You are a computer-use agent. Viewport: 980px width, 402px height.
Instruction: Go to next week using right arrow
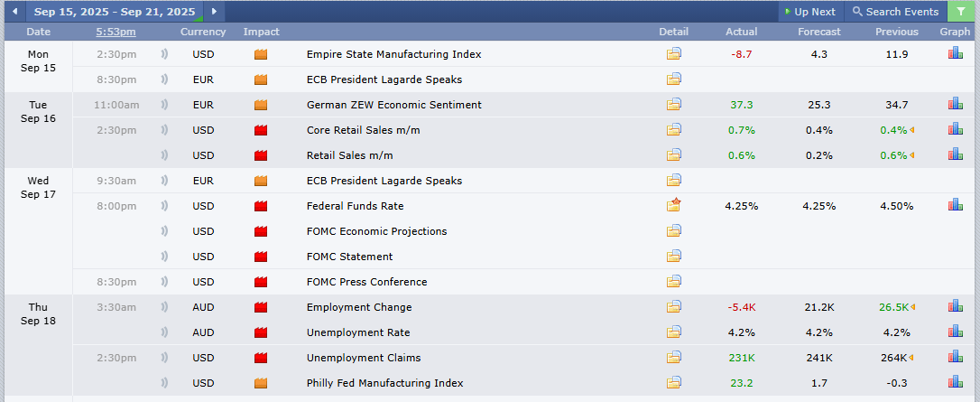pyautogui.click(x=214, y=12)
